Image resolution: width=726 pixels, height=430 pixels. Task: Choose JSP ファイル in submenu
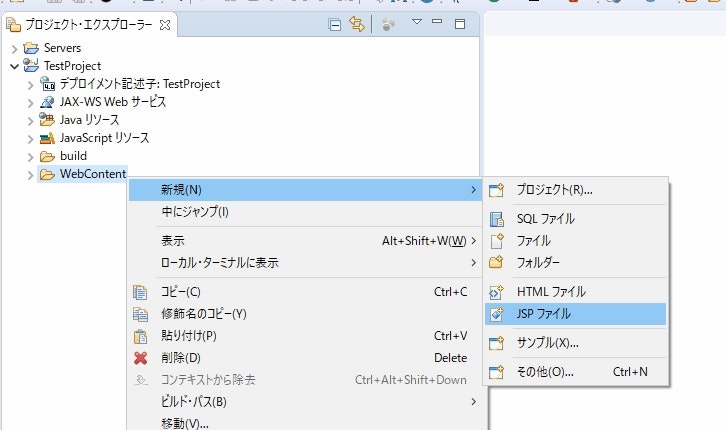pos(576,314)
